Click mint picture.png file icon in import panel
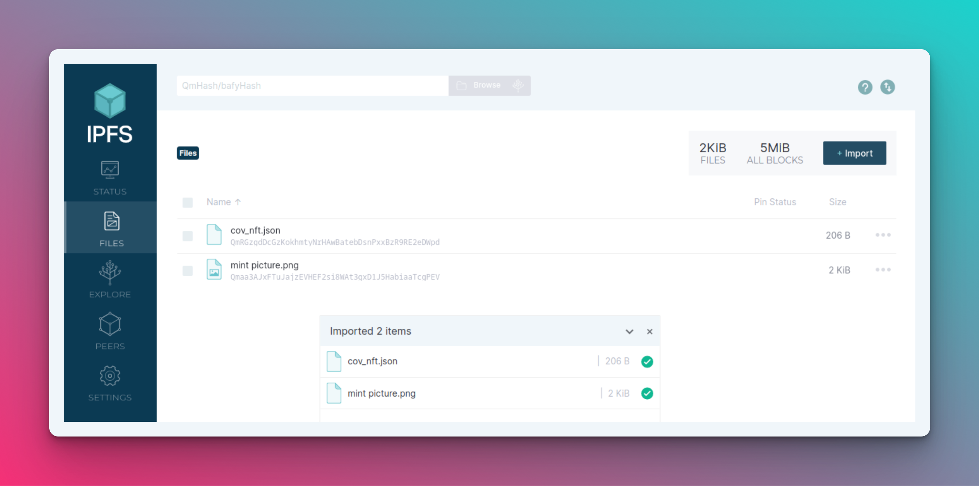 pos(334,393)
